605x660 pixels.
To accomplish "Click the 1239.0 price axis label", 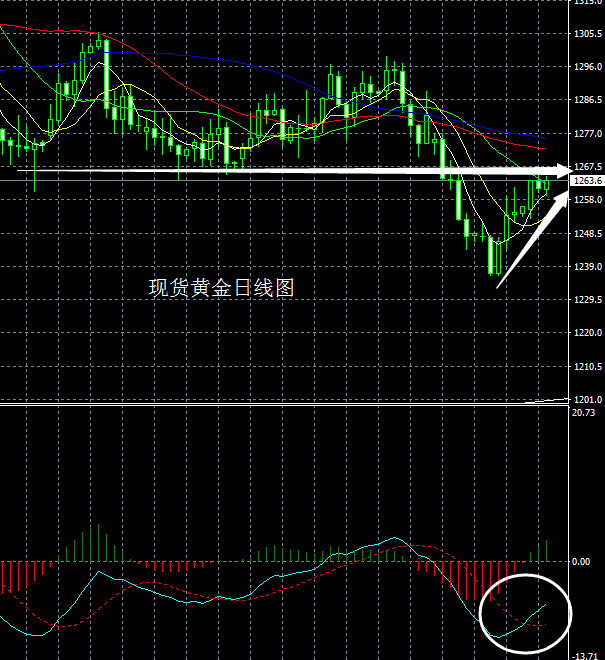I will point(588,266).
